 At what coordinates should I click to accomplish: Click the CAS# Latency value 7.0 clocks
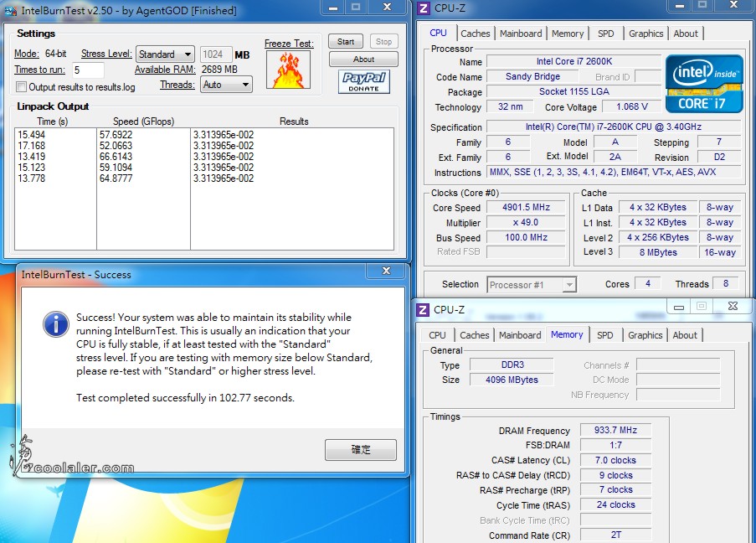tap(615, 460)
